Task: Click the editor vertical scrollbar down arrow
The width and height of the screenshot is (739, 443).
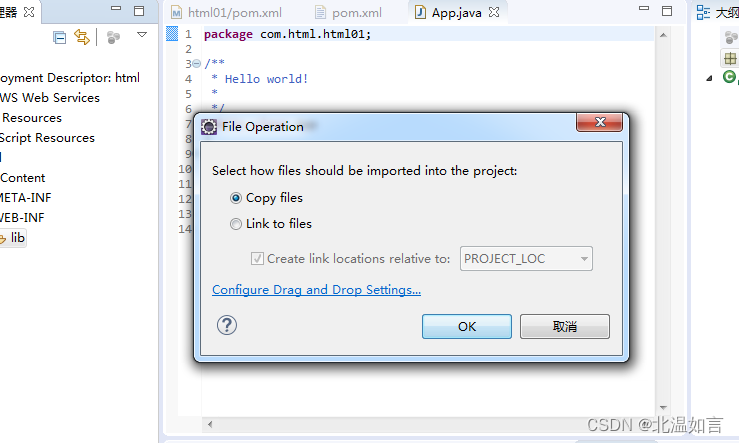Action: coord(663,408)
